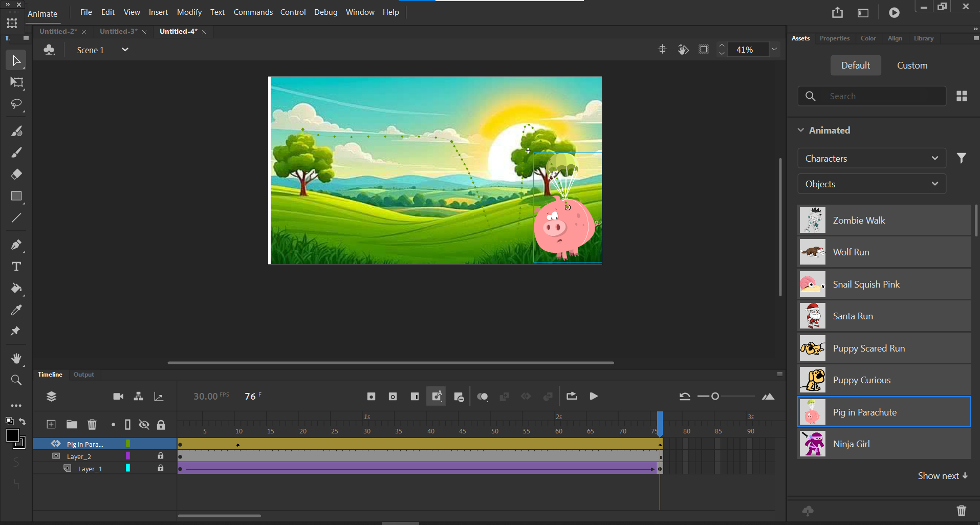Toggle lock on Layer_2
Screen dimensions: 980x525
point(161,456)
